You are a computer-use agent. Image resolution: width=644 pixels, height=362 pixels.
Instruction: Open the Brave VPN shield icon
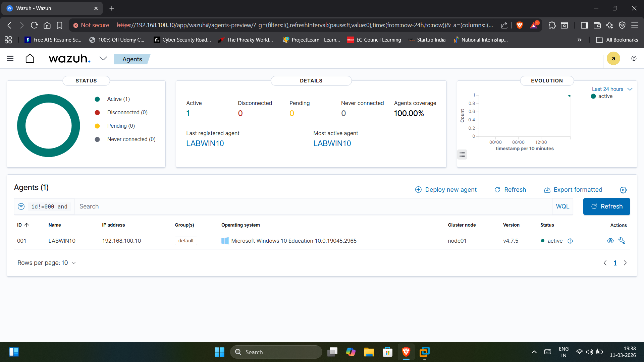point(622,25)
